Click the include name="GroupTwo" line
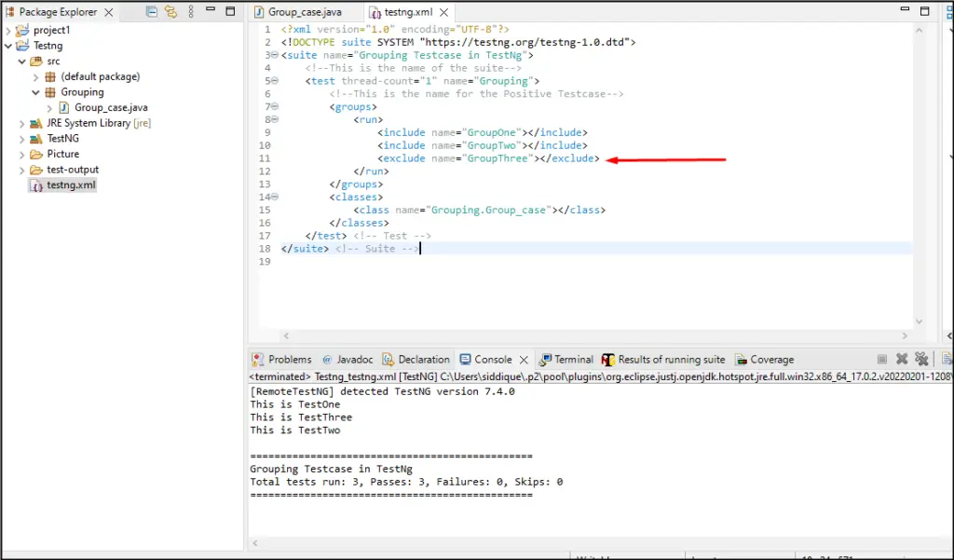The width and height of the screenshot is (954, 560). coord(482,145)
